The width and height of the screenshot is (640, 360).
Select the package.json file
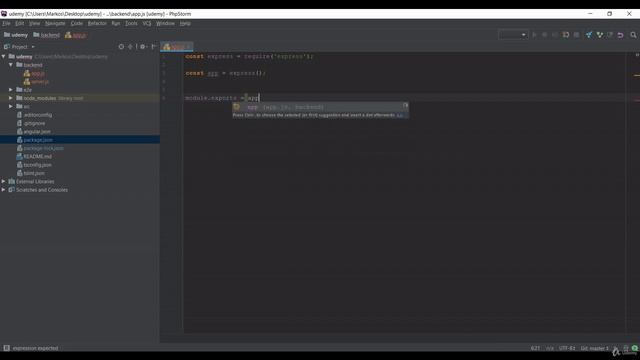click(35, 140)
